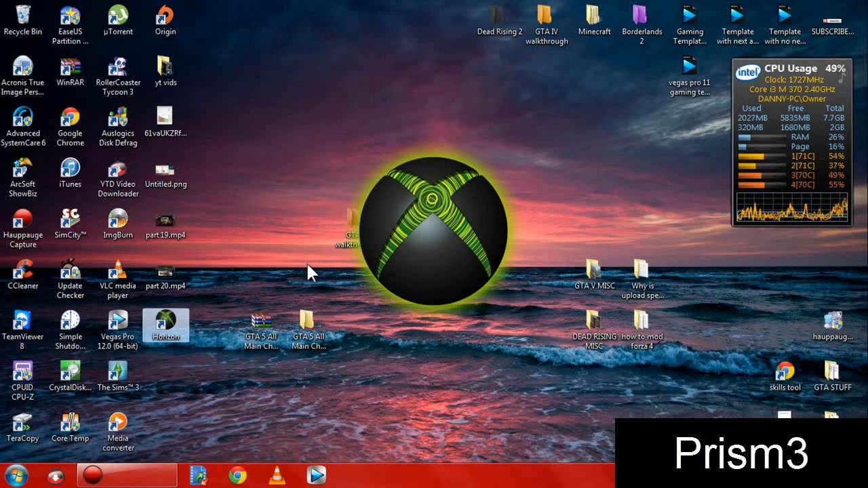Click the Google Chrome desktop shortcut

tap(70, 127)
